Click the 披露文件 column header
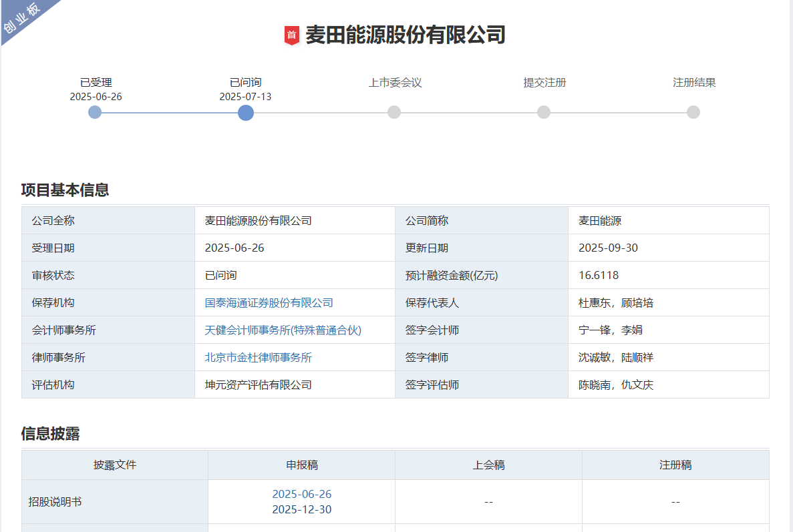This screenshot has height=532, width=793. pos(115,465)
